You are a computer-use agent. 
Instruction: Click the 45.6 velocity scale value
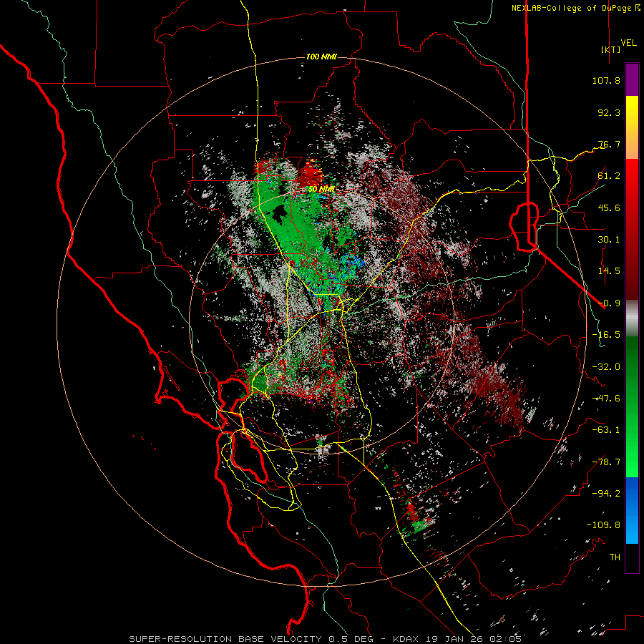(609, 208)
